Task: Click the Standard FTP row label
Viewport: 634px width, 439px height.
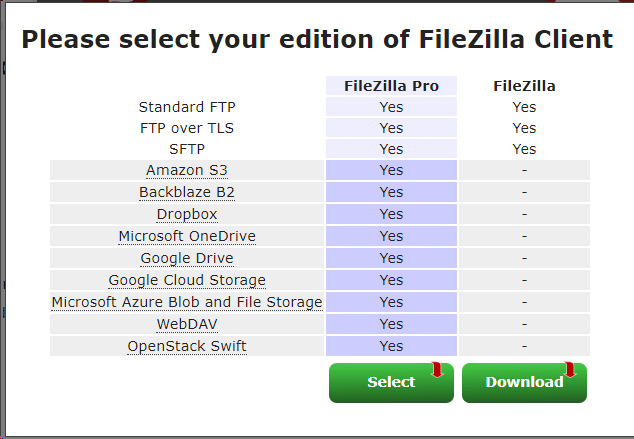Action: (x=187, y=107)
